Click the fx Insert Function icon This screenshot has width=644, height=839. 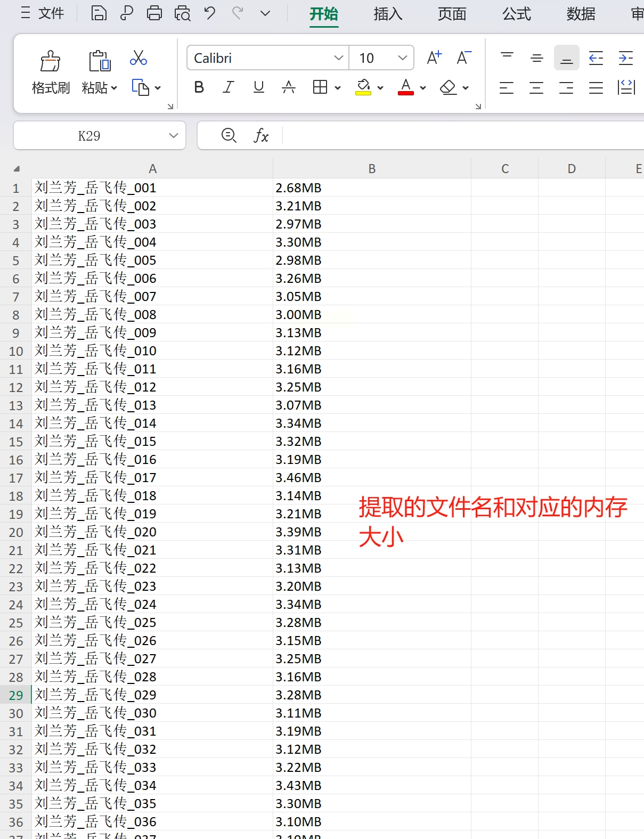point(261,136)
